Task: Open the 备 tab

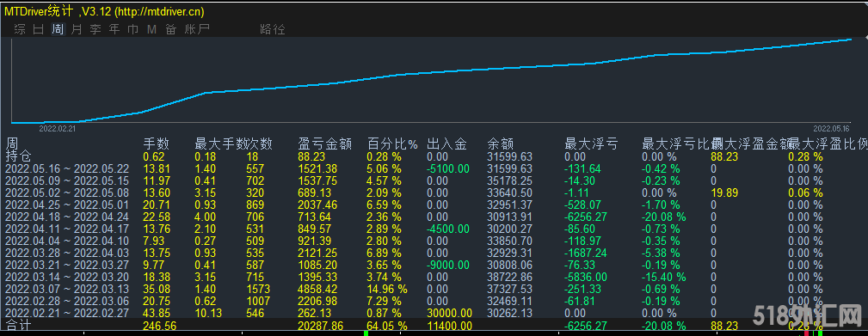Action: [x=170, y=29]
